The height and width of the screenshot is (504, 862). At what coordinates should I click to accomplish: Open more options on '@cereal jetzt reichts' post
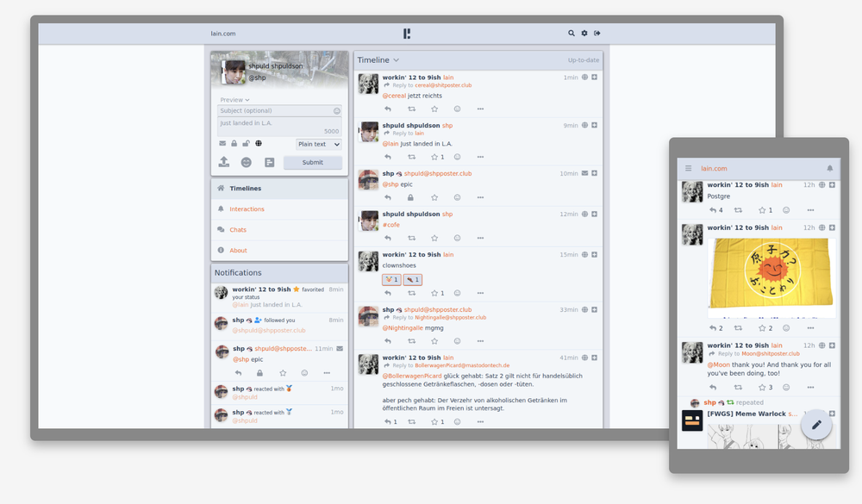click(480, 109)
